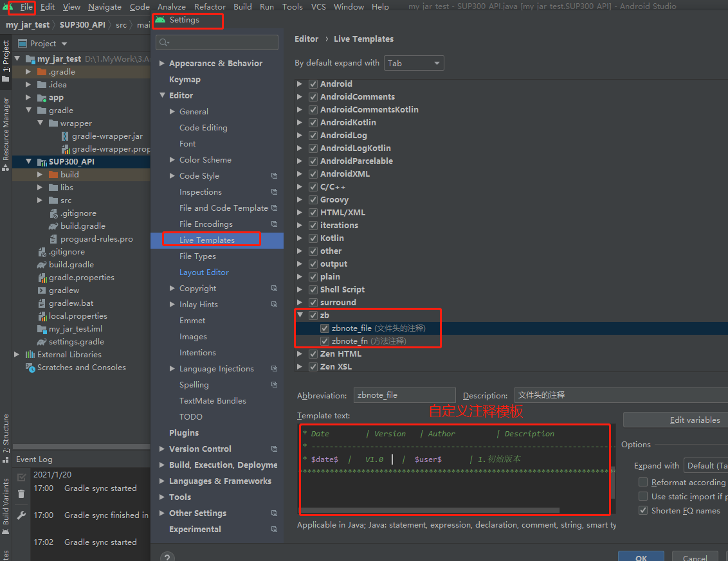The height and width of the screenshot is (561, 728).
Task: Toggle the AndroidLog group checkbox
Action: pos(313,136)
